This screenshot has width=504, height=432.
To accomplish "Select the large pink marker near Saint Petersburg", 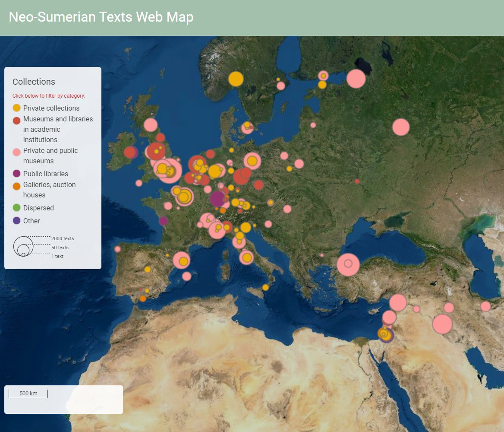I will [x=356, y=79].
